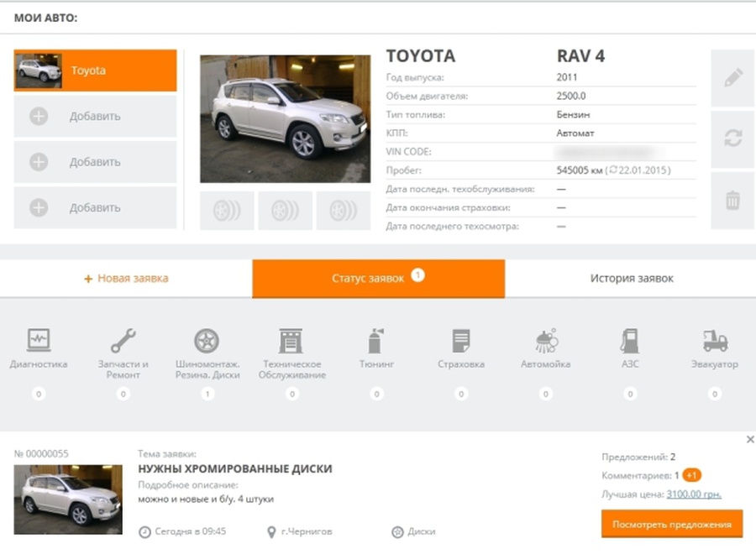Image resolution: width=756 pixels, height=554 pixels.
Task: Open the Диагностика service category icon
Action: tap(39, 340)
